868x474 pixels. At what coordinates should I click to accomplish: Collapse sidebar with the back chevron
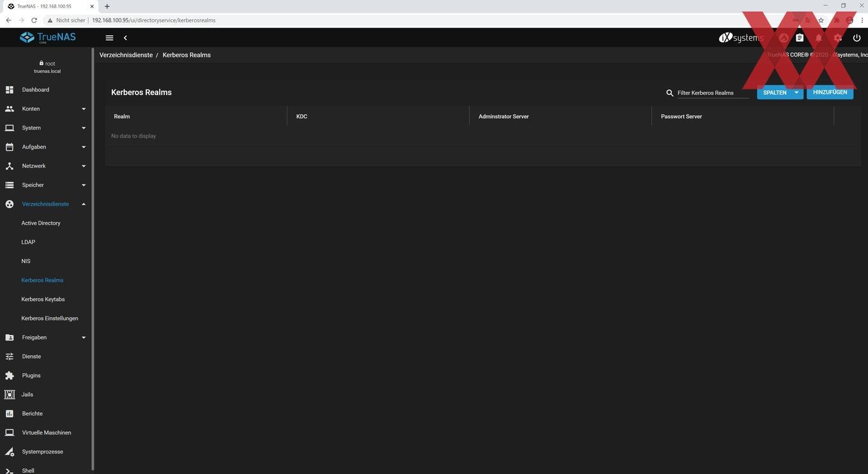tap(125, 38)
